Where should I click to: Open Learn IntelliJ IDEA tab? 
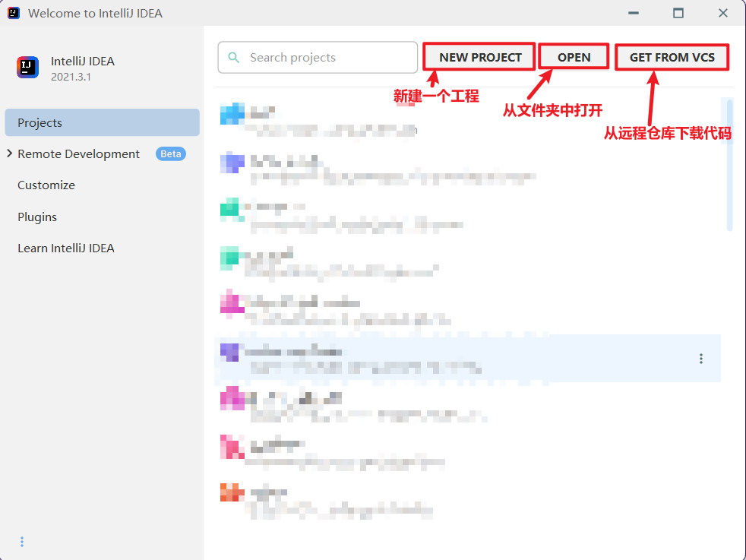(65, 248)
